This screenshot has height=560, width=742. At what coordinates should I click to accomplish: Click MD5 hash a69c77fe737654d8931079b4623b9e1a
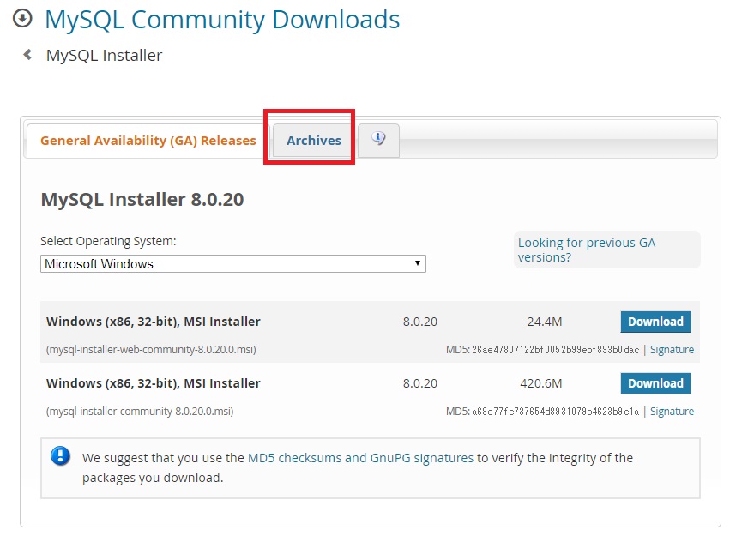click(x=556, y=412)
